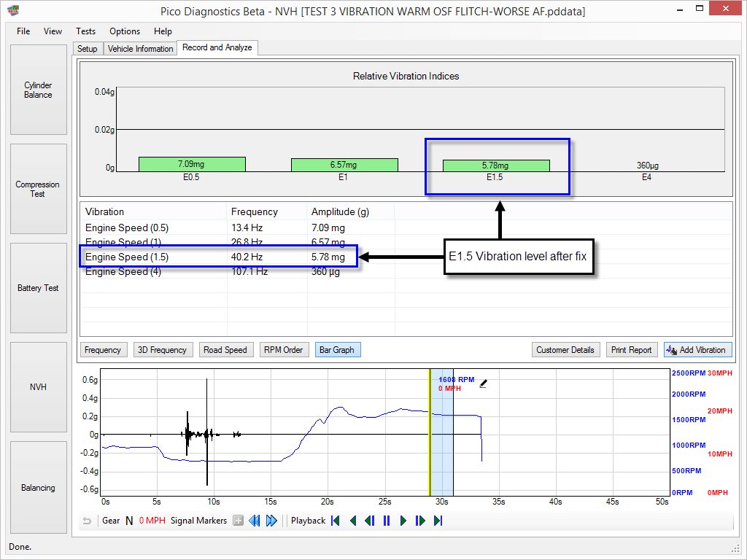The width and height of the screenshot is (747, 560).
Task: Switch to the Setup tab
Action: click(88, 49)
